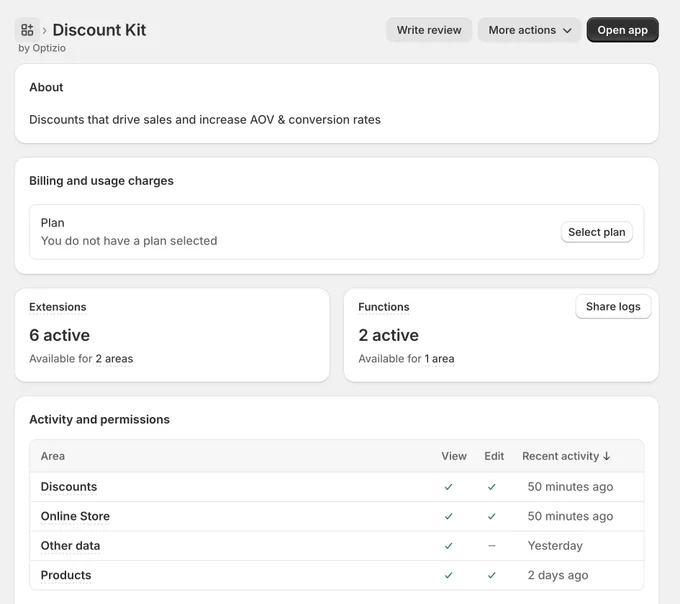Click the Other data View checkmark
Image resolution: width=680 pixels, height=604 pixels.
pos(448,546)
